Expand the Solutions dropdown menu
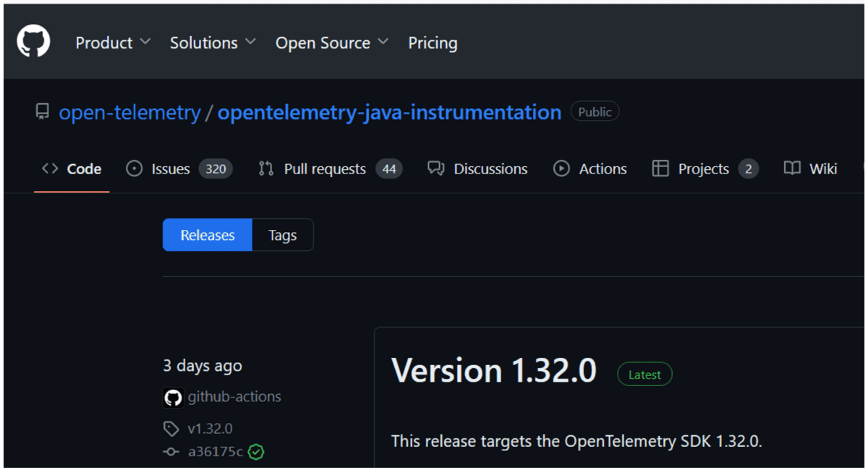Viewport: 868px width, 475px height. (x=213, y=43)
